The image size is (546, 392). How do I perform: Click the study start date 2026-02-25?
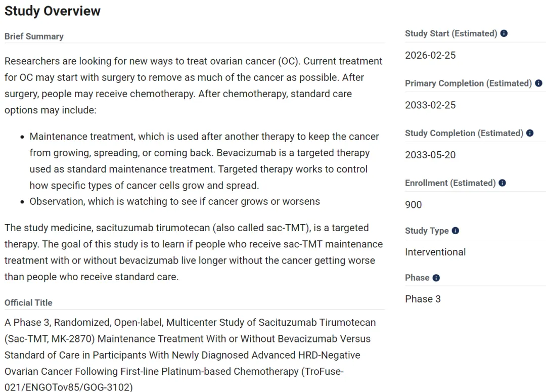[x=430, y=55]
